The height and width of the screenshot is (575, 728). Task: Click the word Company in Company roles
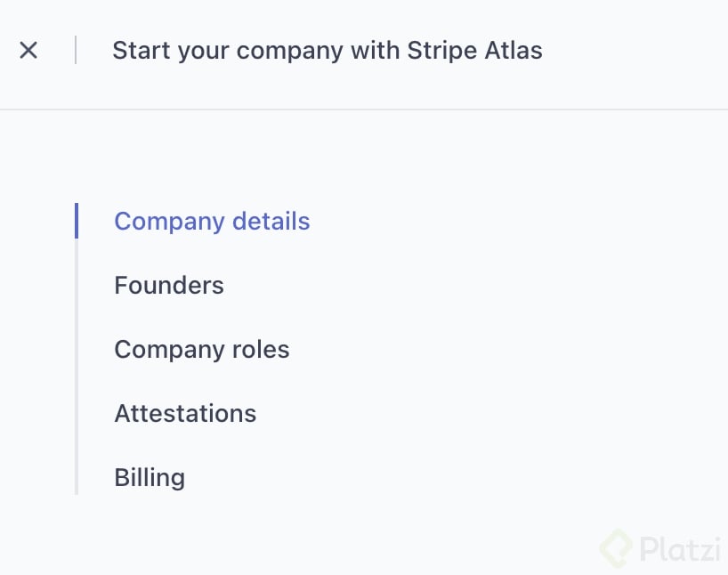[169, 350]
